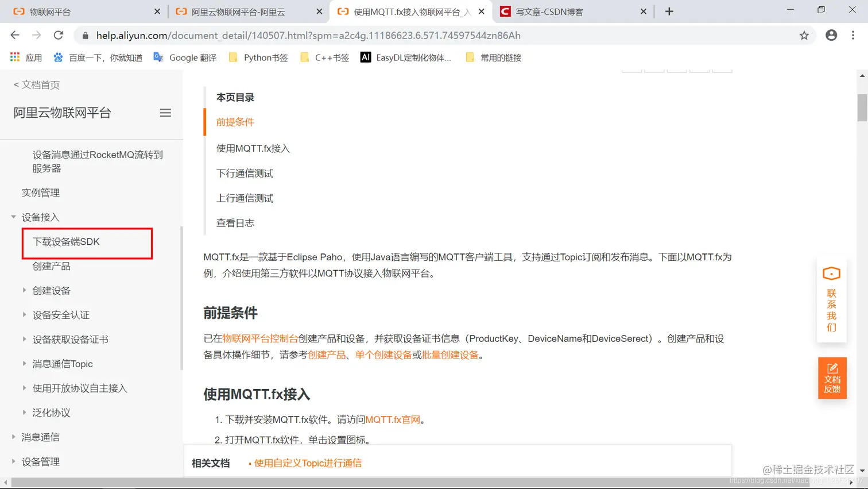The height and width of the screenshot is (489, 868).
Task: Jump to 前提条件 in page contents
Action: [235, 122]
